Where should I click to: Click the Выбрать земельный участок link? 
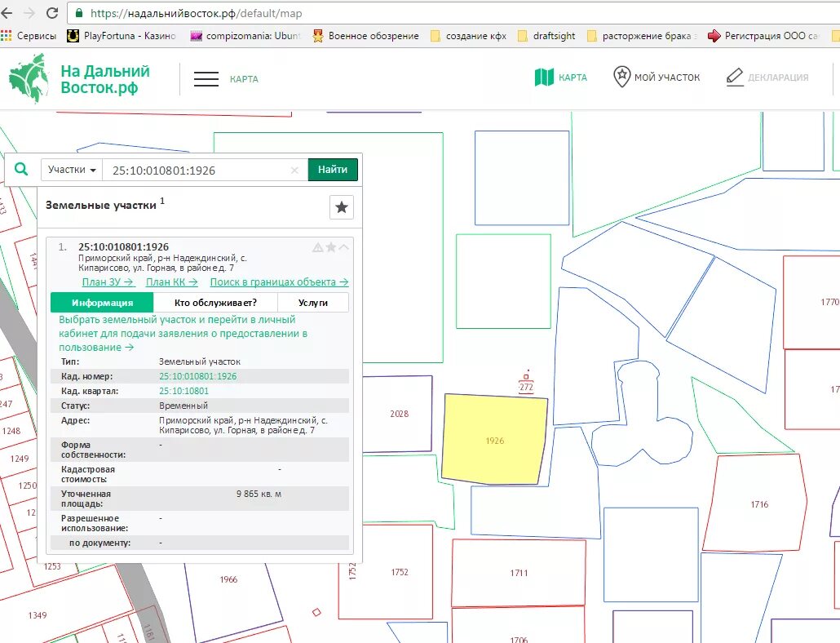[x=183, y=333]
